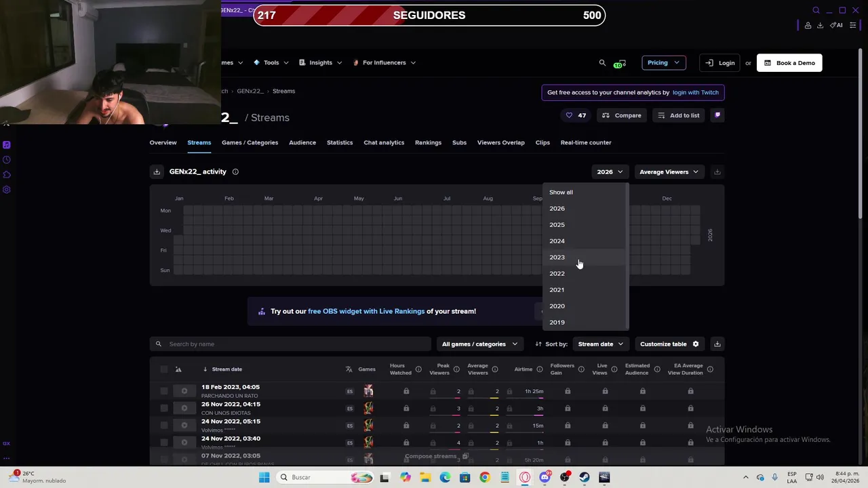
Task: Switch to the Audience tab
Action: [x=302, y=142]
